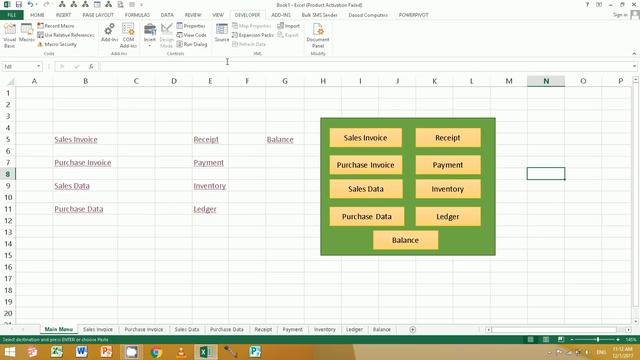This screenshot has height=360, width=640.
Task: Undo the last action
Action: [30, 4]
